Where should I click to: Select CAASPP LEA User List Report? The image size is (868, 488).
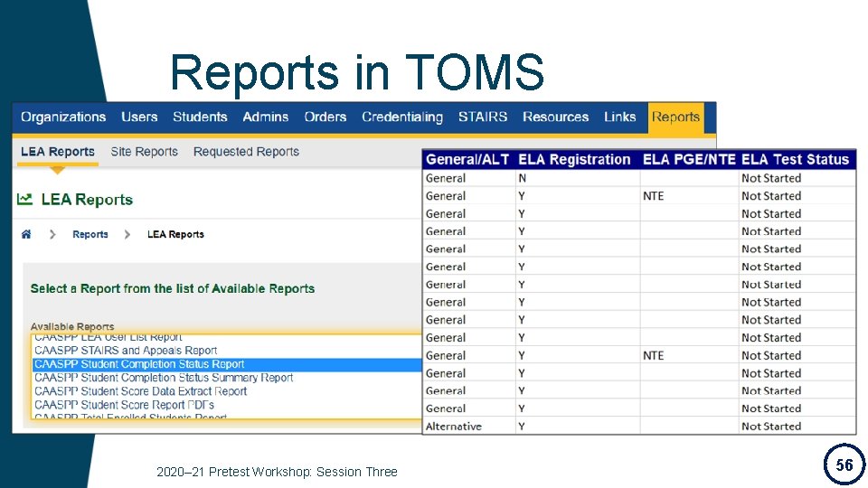(x=108, y=337)
